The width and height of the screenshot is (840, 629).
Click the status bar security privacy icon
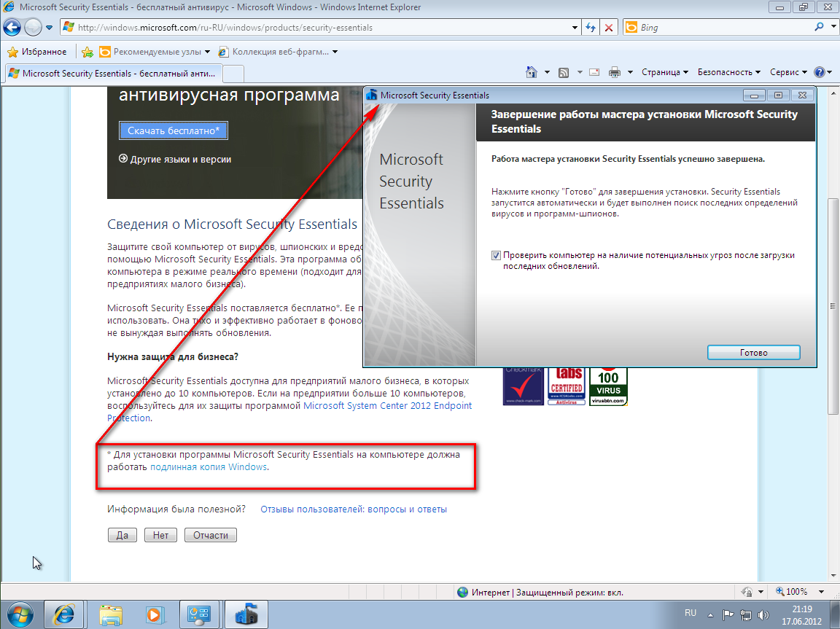[747, 592]
